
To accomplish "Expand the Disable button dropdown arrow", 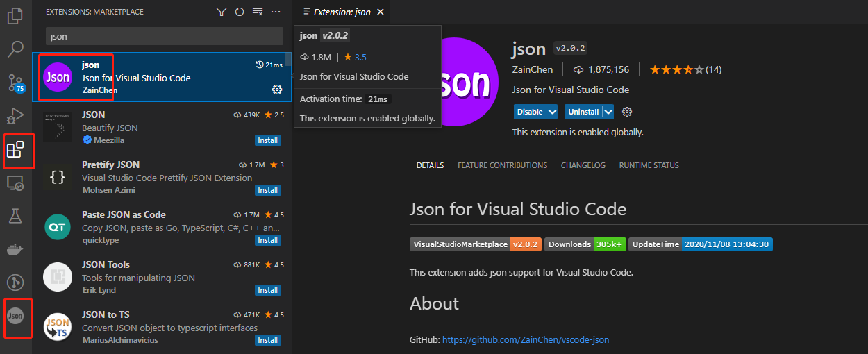I will [x=552, y=112].
